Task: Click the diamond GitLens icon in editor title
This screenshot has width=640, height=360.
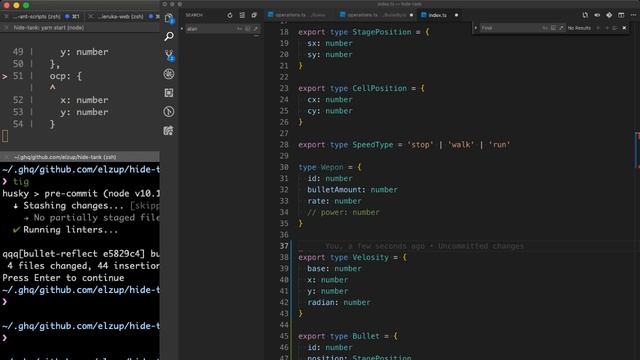Action: (609, 15)
